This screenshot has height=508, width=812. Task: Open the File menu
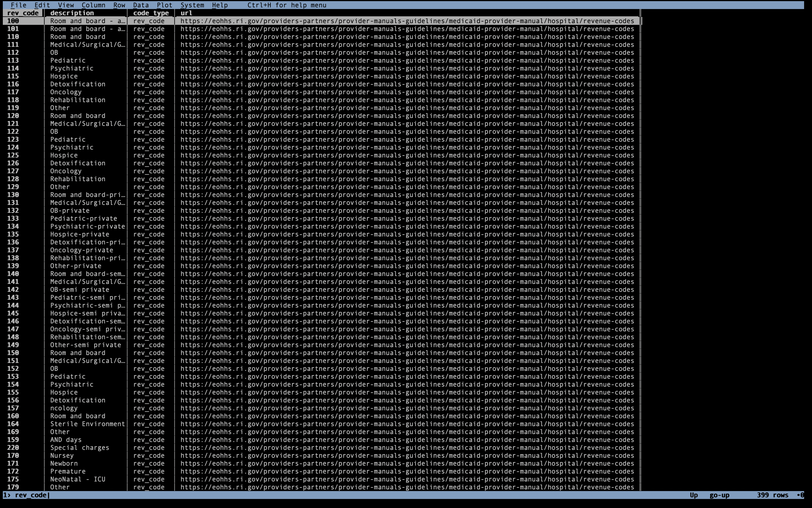click(18, 5)
